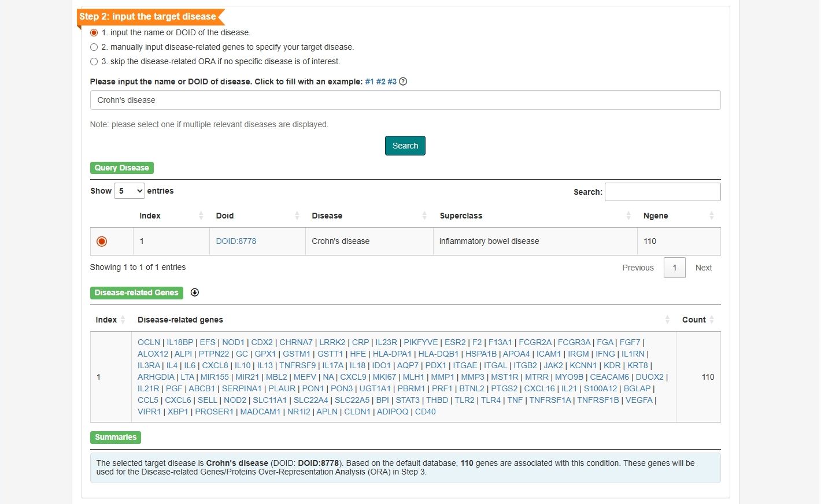821x504 pixels.
Task: Open the JAK2 gene link
Action: click(x=553, y=365)
